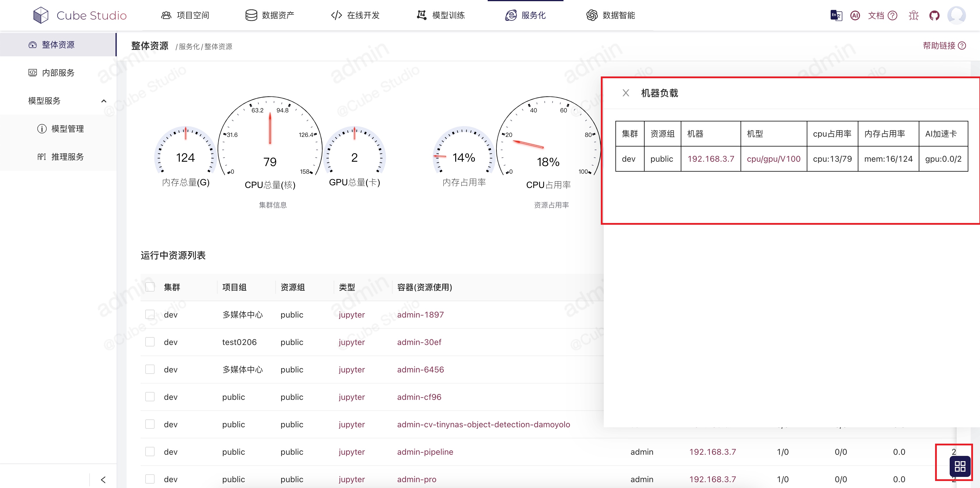Open the grid floating button

(x=960, y=466)
